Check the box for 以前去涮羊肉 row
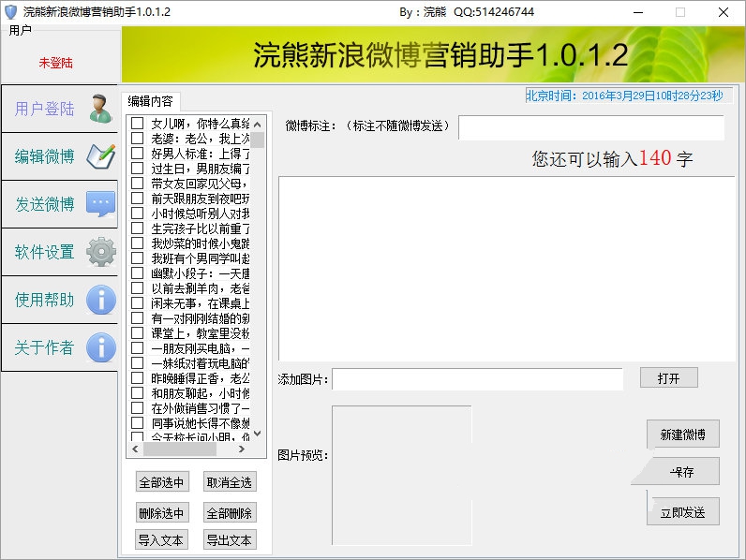This screenshot has width=746, height=560. coord(138,288)
